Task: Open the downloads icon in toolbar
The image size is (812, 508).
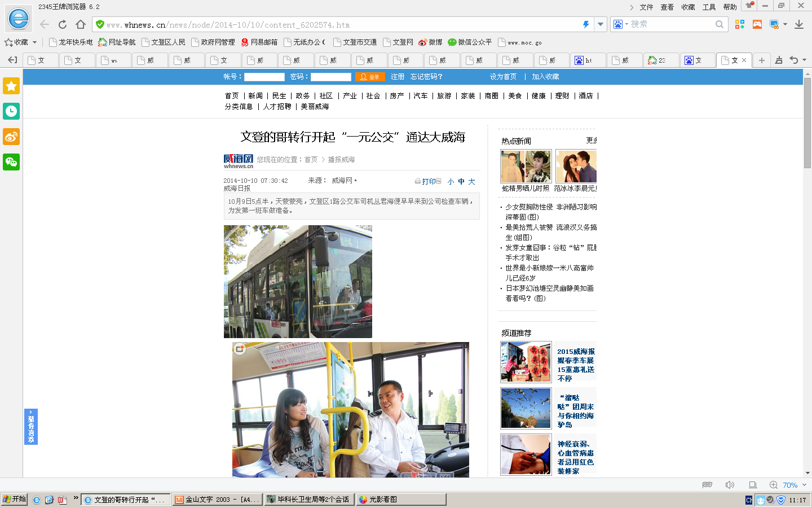Action: [x=798, y=24]
